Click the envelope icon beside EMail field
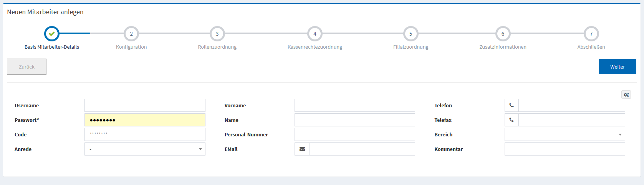 point(302,149)
